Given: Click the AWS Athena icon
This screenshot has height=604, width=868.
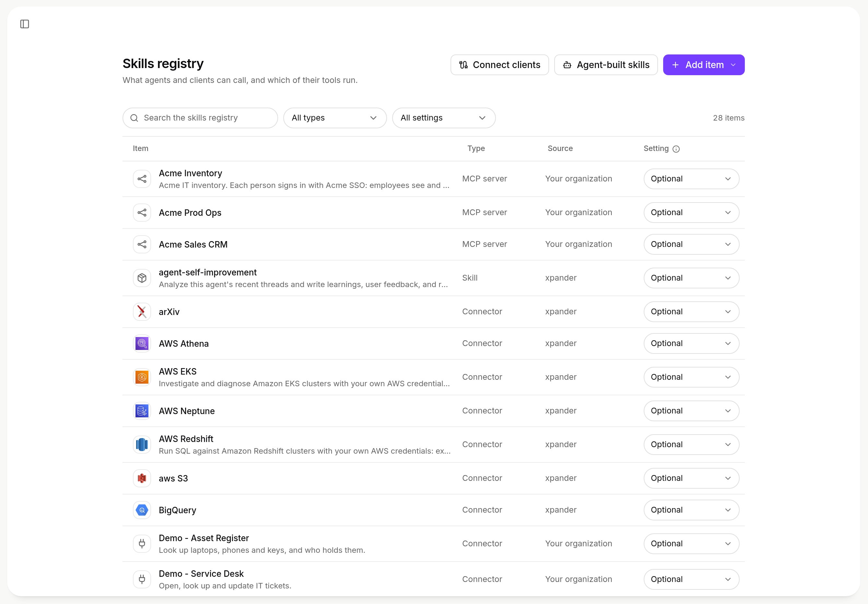Looking at the screenshot, I should pyautogui.click(x=142, y=343).
